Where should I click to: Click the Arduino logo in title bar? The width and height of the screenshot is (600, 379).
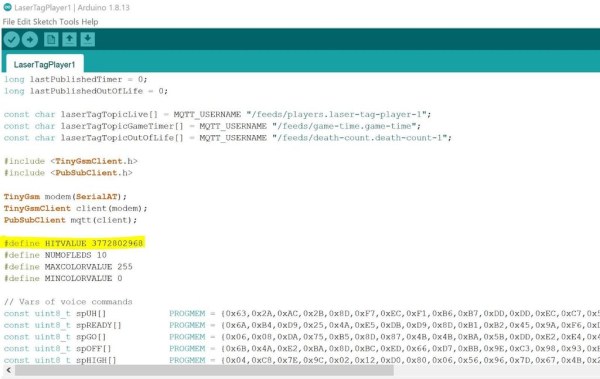coord(7,7)
